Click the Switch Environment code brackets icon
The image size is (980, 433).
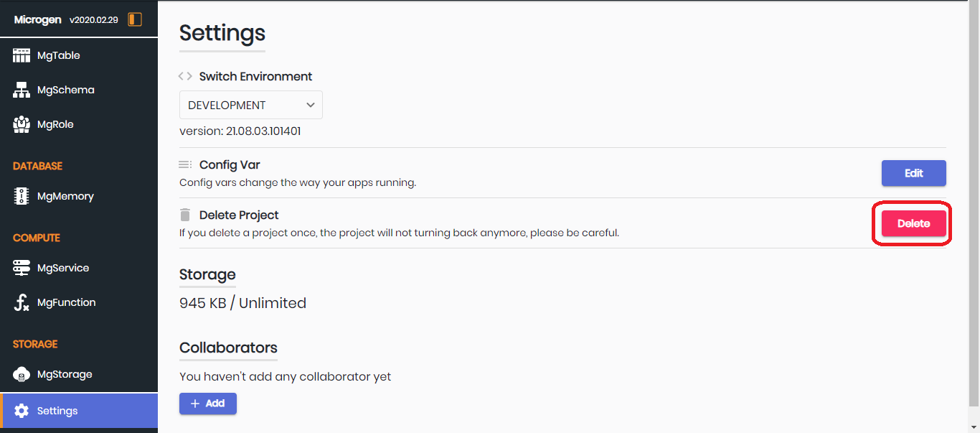click(x=185, y=76)
